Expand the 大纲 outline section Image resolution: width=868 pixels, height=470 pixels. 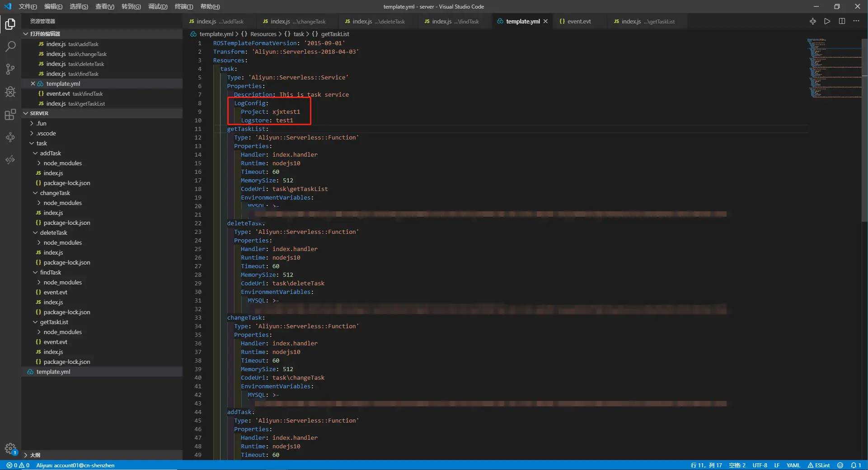(x=102, y=455)
